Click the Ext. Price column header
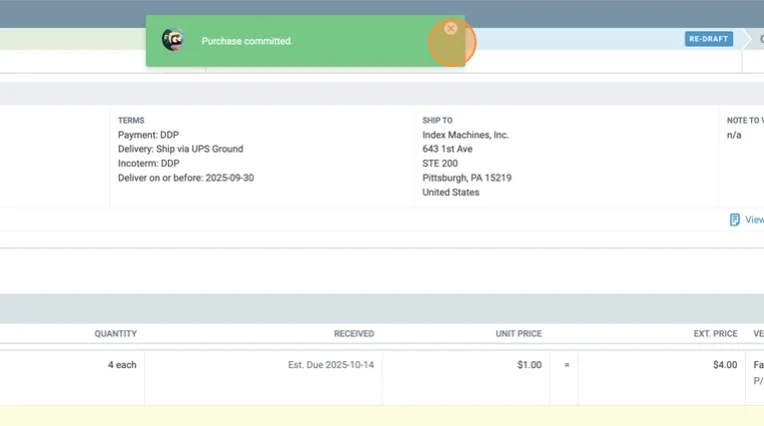764x426 pixels. point(715,334)
